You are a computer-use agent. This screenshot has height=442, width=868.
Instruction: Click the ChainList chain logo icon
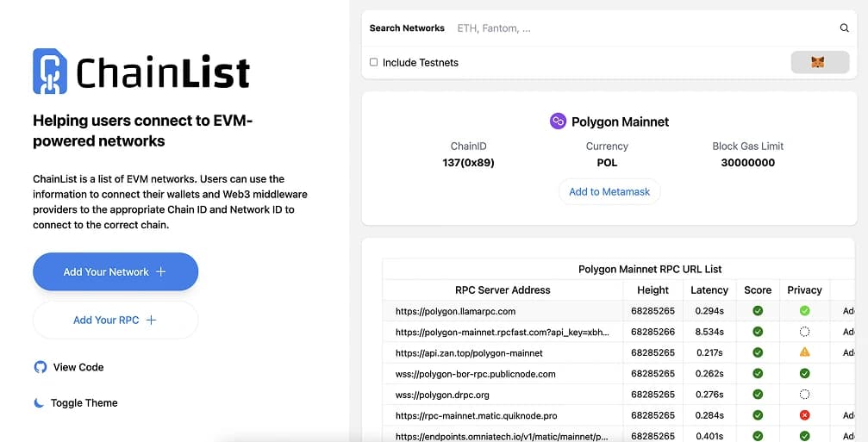click(50, 72)
